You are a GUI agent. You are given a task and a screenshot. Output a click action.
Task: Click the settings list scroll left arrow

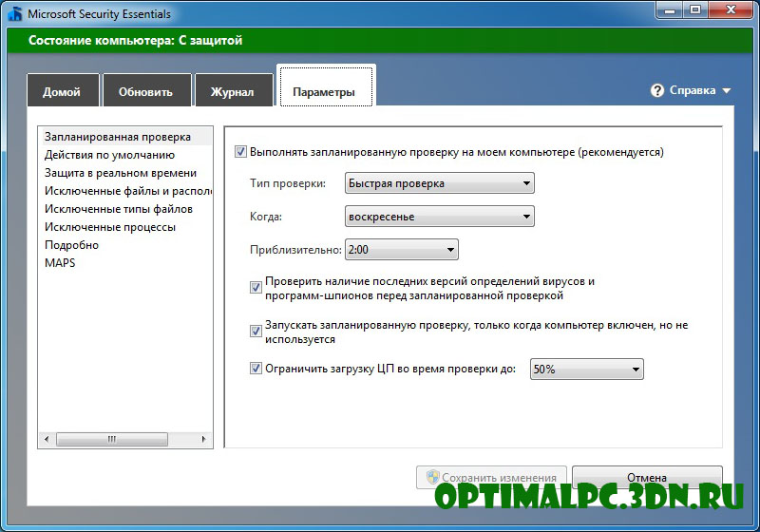[x=47, y=439]
